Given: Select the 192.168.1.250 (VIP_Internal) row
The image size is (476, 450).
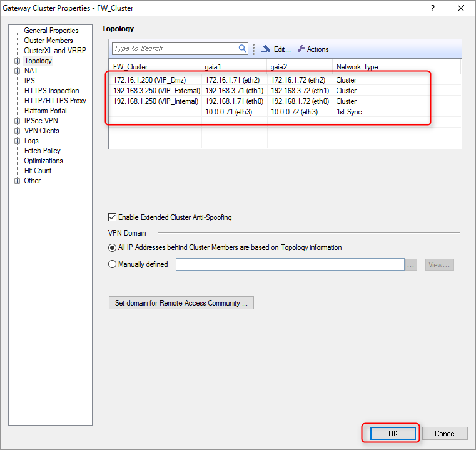Looking at the screenshot, I should point(285,101).
